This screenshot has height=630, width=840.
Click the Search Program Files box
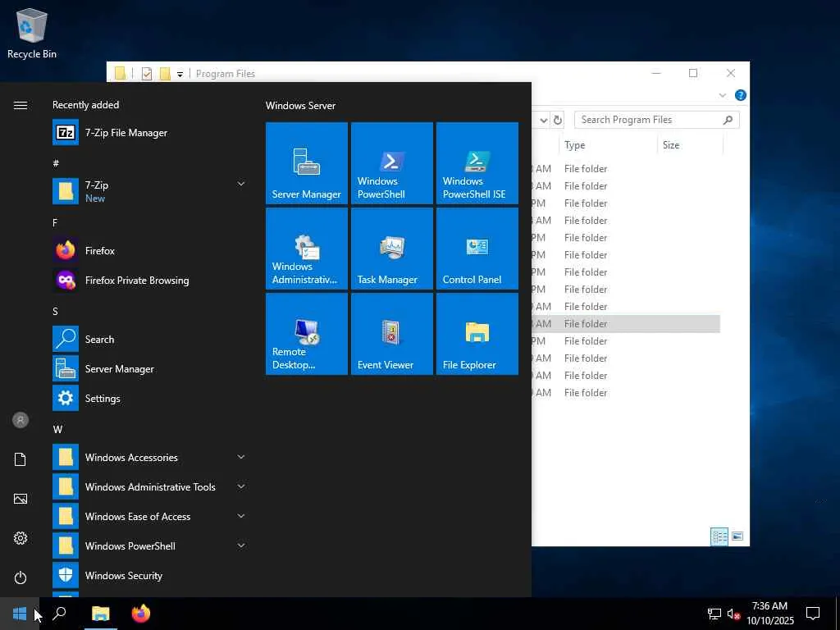656,120
